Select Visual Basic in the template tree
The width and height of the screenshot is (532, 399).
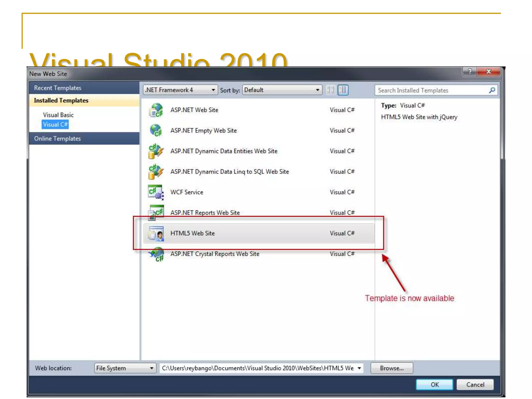tap(58, 115)
